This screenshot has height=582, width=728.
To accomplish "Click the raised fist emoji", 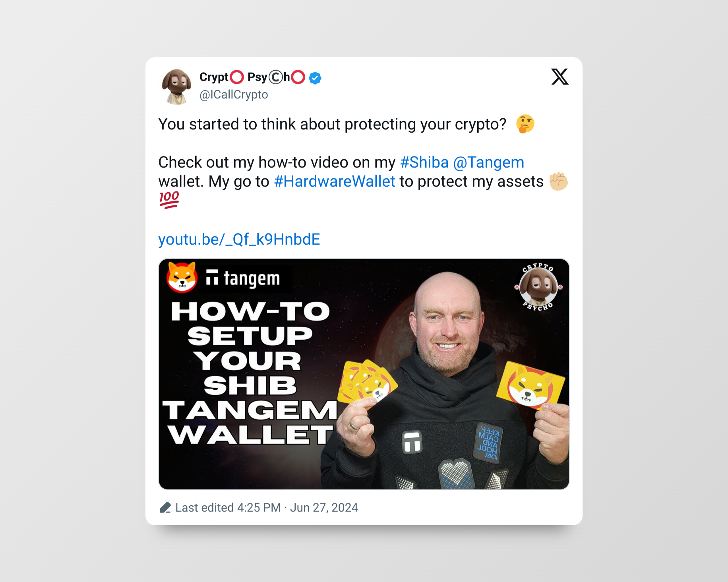I will click(558, 181).
